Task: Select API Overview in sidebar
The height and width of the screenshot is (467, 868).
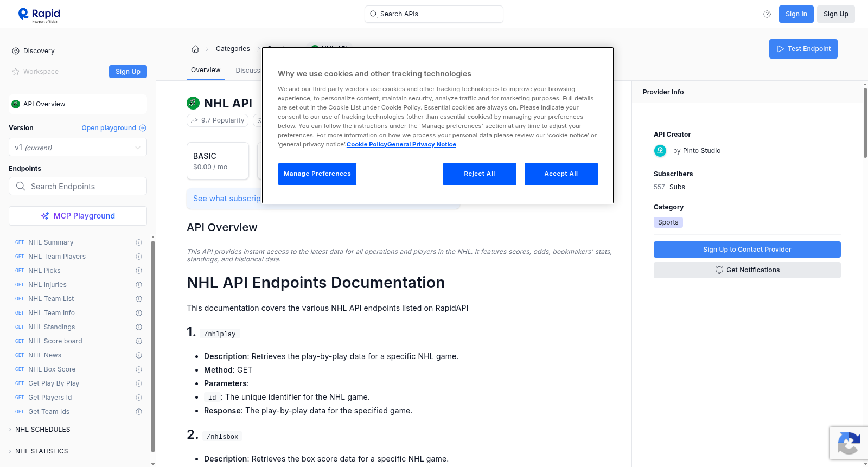Action: coord(78,104)
